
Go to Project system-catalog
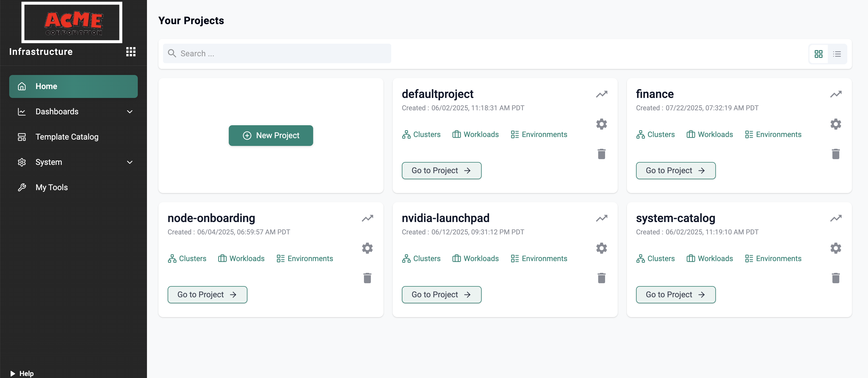click(x=676, y=295)
